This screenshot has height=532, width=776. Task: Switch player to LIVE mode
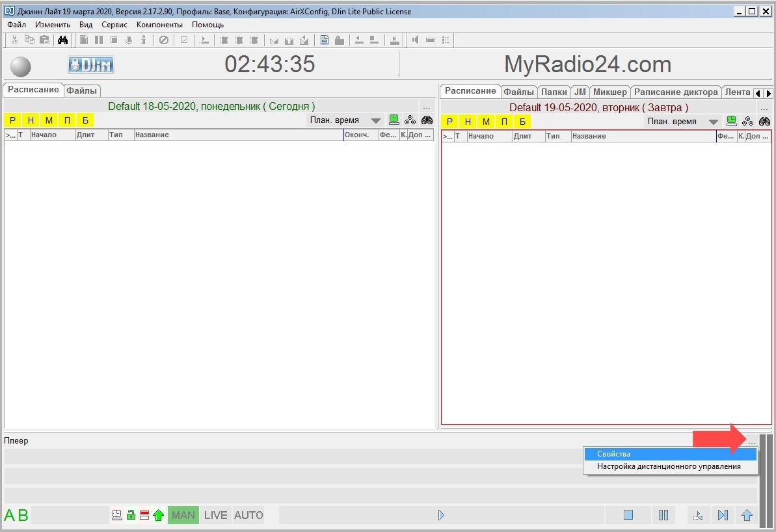(x=215, y=515)
